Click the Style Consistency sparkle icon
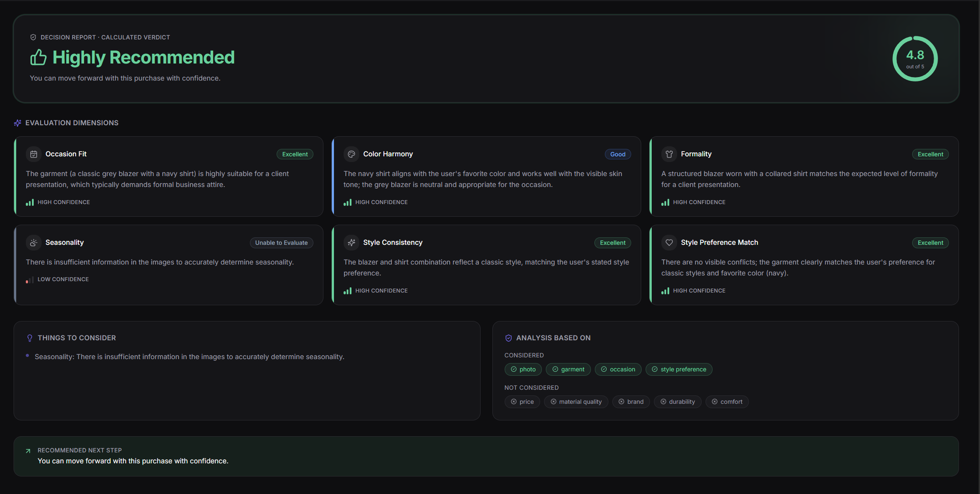 click(351, 243)
